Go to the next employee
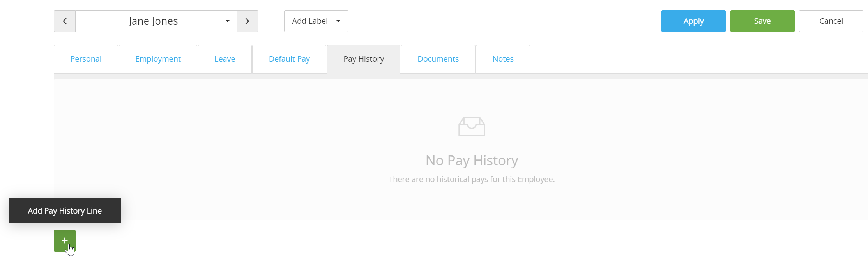The height and width of the screenshot is (265, 868). click(x=247, y=21)
